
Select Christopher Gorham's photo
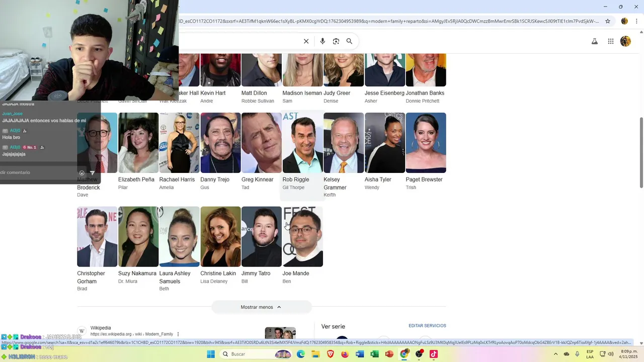97,237
